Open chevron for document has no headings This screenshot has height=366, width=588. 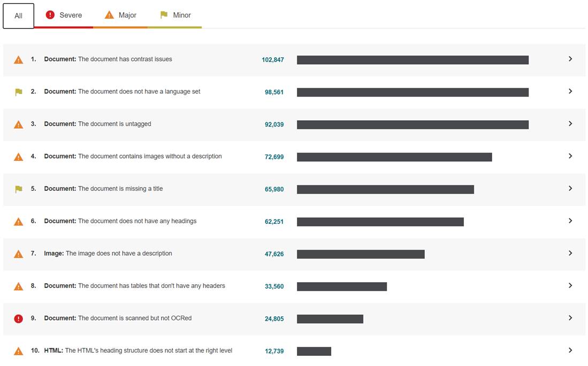[x=570, y=221]
